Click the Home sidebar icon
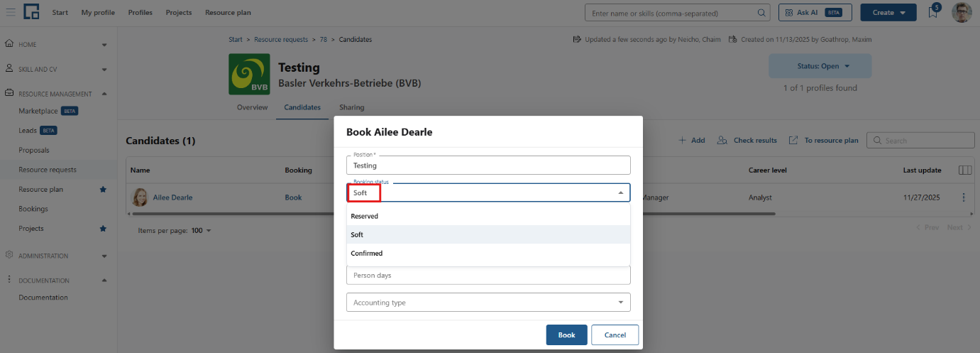 [9, 44]
